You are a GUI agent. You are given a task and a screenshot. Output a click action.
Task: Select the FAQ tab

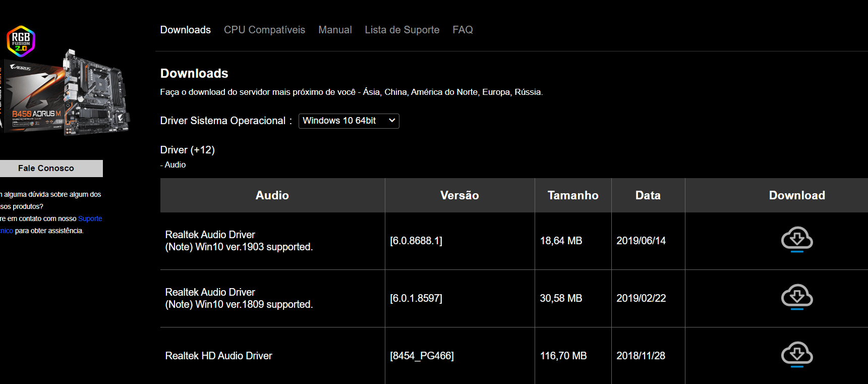coord(462,30)
